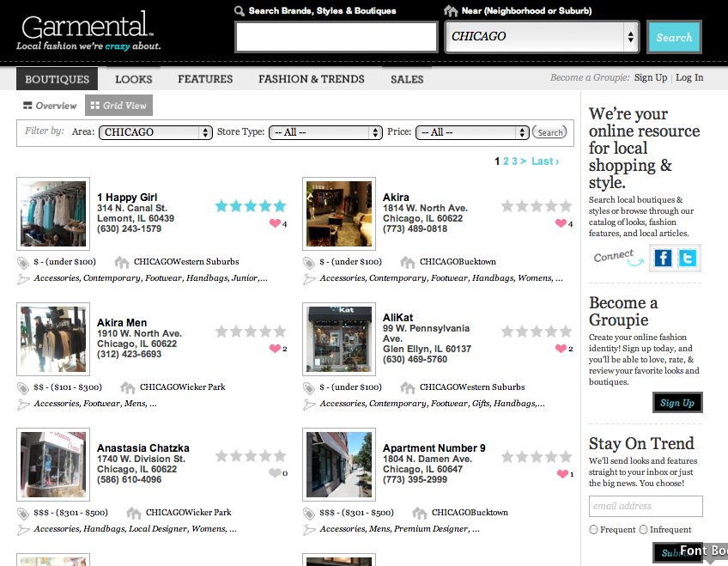Click the heart icon for 1 Happy Girl

pos(275,223)
